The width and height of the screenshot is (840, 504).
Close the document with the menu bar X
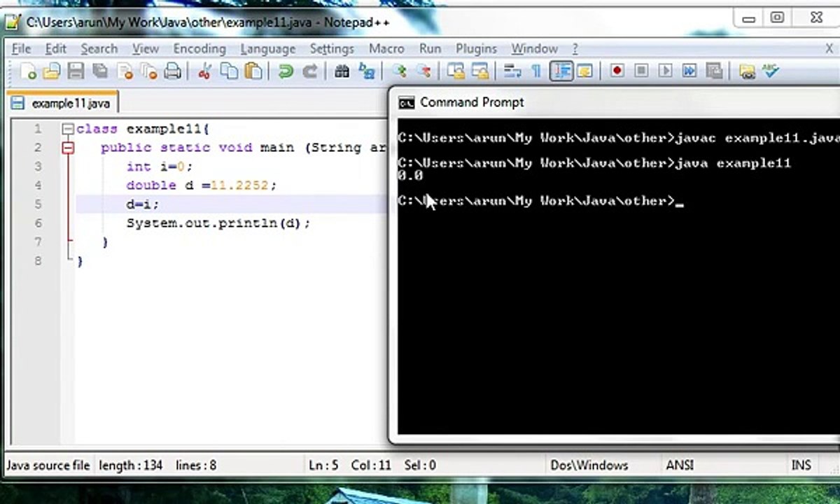pos(829,48)
